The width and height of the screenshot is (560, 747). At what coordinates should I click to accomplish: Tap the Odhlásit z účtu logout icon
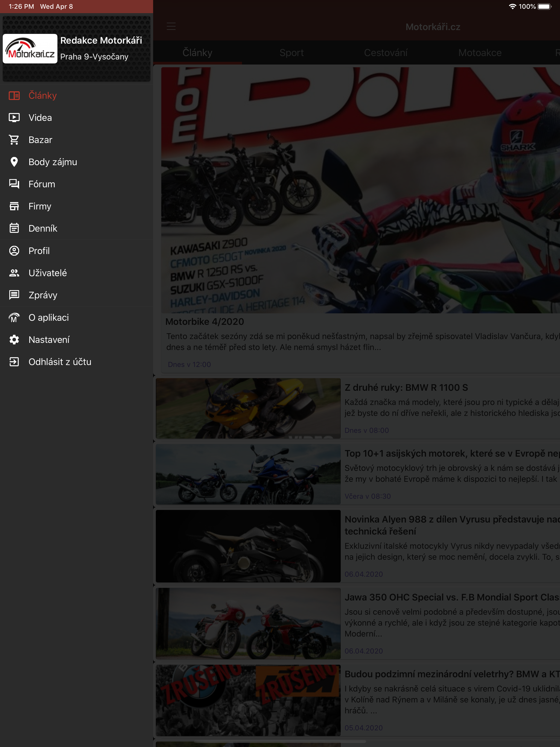pyautogui.click(x=14, y=362)
